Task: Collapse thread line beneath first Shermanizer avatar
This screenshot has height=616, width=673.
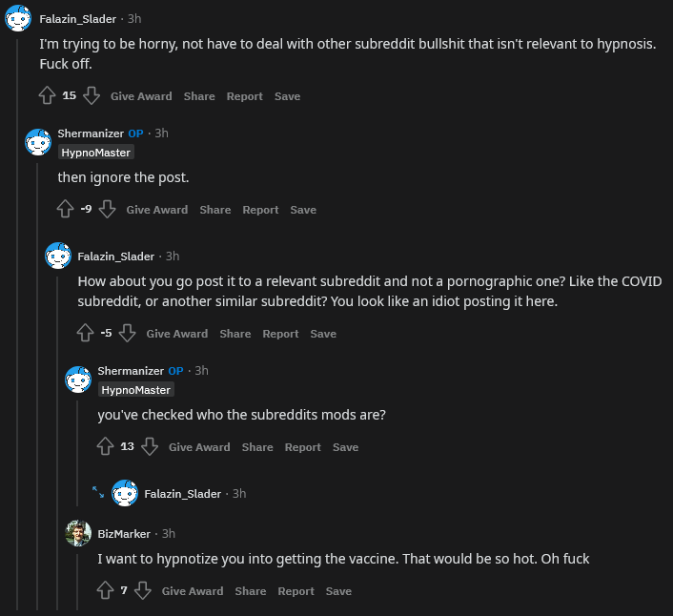Action: click(x=37, y=386)
